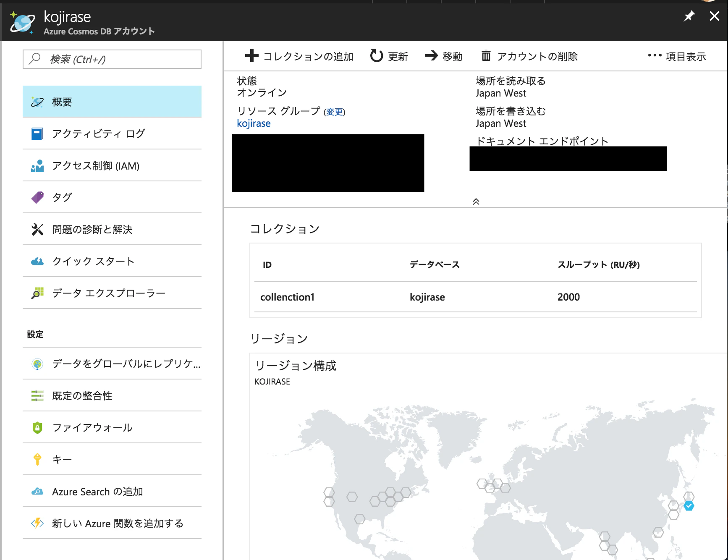The height and width of the screenshot is (560, 728).
Task: Open アクセス制御 (IAM) menu item
Action: coord(112,165)
